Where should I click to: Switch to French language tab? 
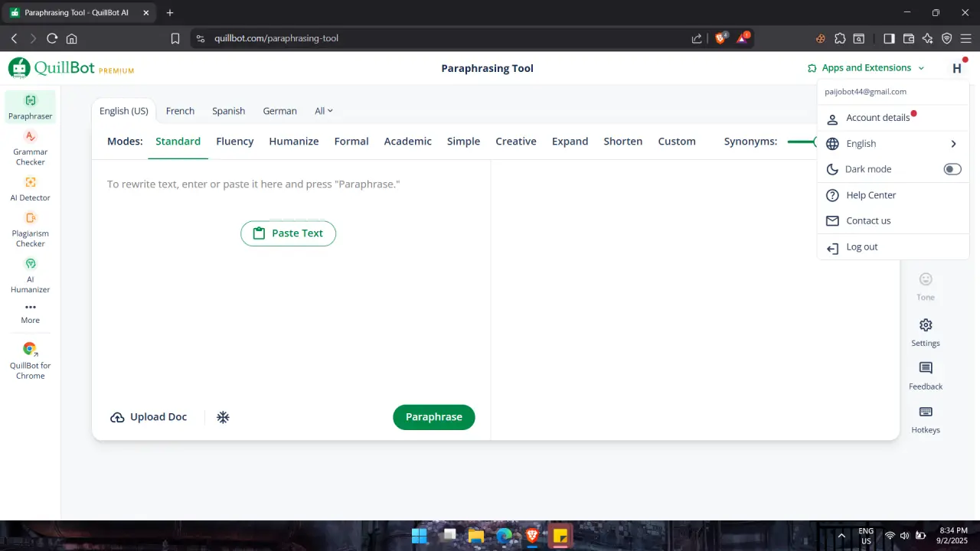[180, 111]
